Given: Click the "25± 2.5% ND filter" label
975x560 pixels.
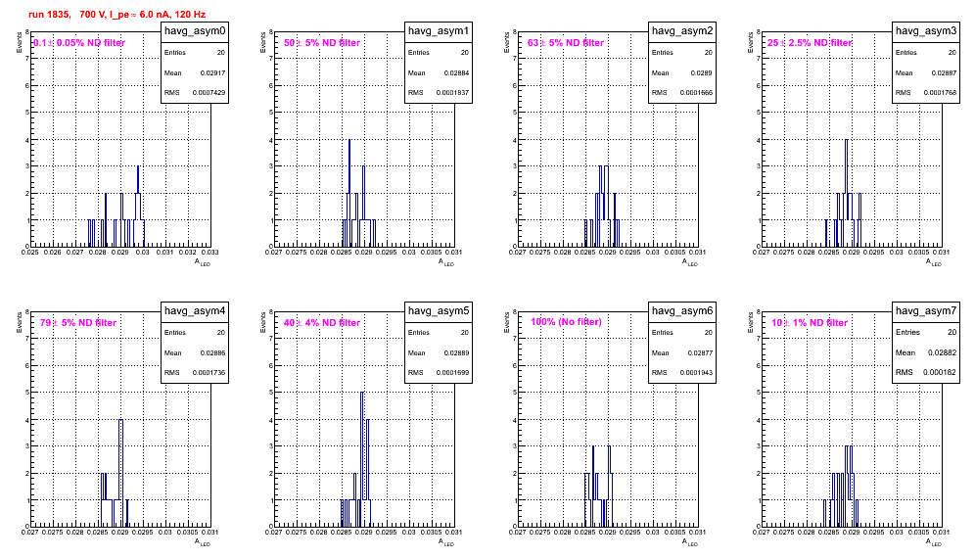Looking at the screenshot, I should coord(810,43).
